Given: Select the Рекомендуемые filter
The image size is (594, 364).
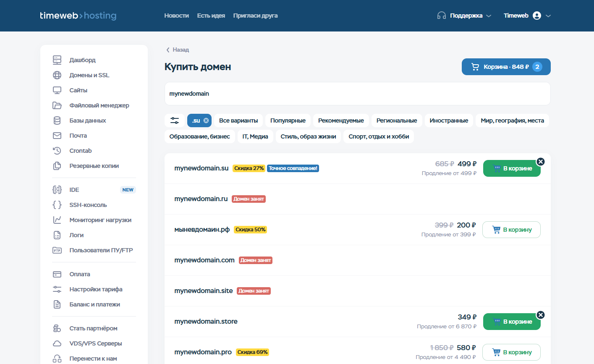Looking at the screenshot, I should tap(341, 120).
